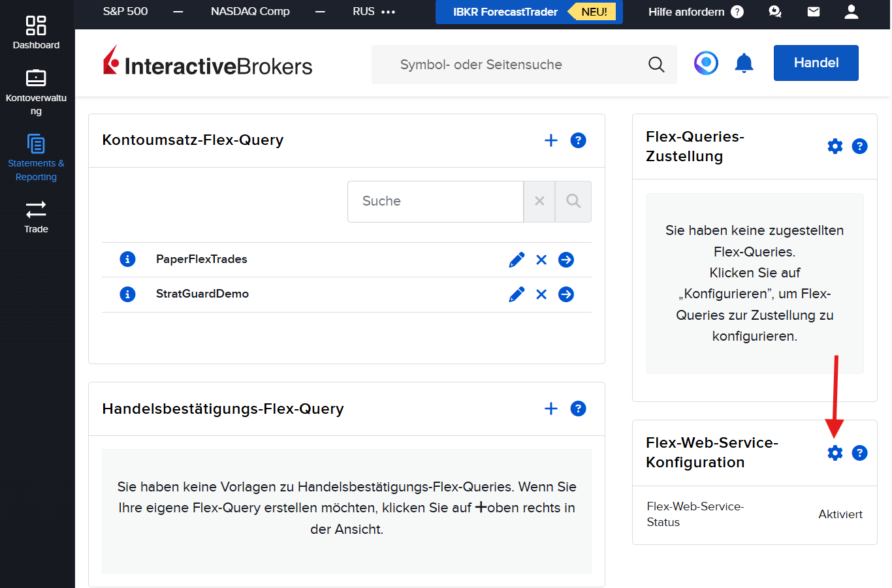Run the PaperFlexTrades query via the arrow icon
Screen dimensions: 892x588
coord(565,259)
